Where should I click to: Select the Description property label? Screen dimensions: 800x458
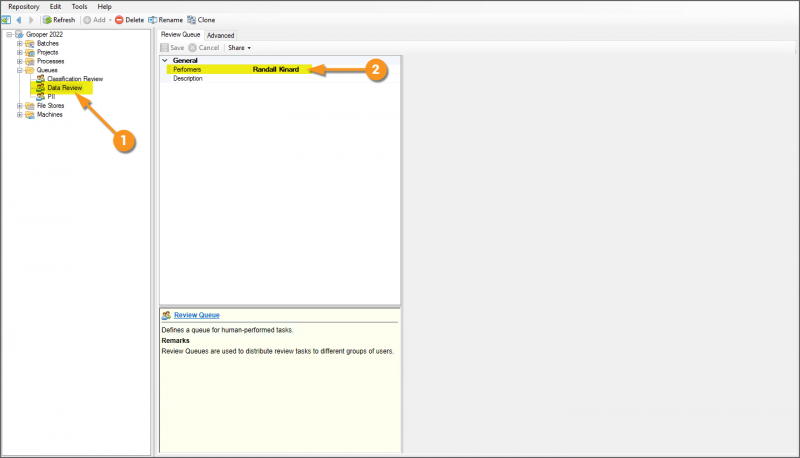[x=188, y=79]
